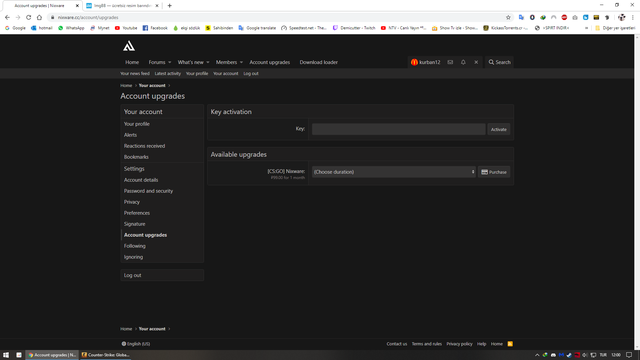Screen dimensions: 640x360
Task: Open Chrome's three-dot menu
Action: tap(633, 18)
